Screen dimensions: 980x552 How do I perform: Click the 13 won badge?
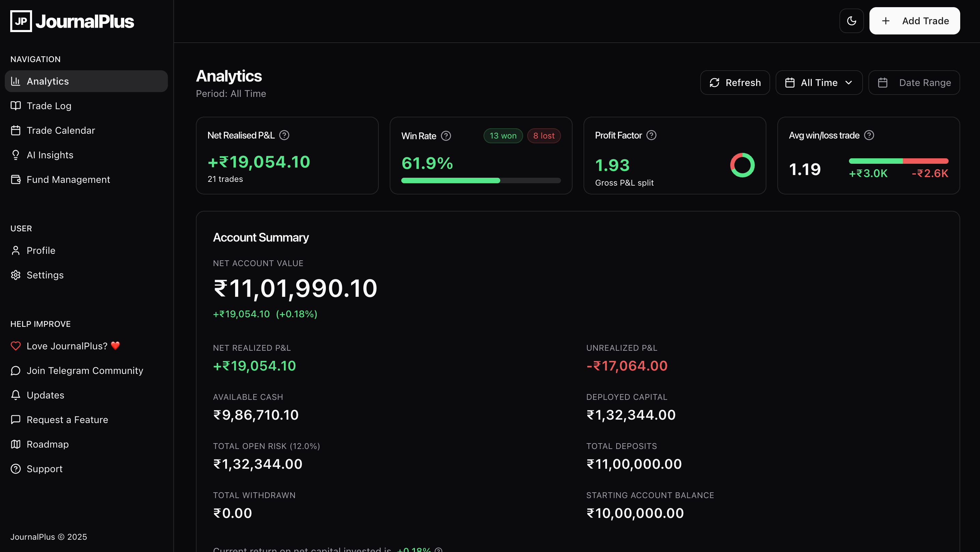tap(503, 136)
